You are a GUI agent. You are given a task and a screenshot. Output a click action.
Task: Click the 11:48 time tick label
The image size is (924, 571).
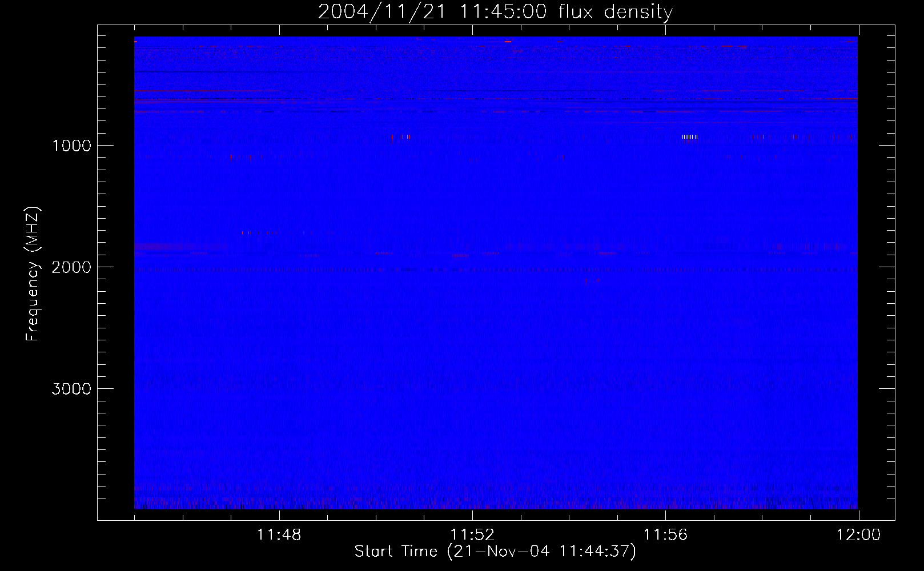point(279,535)
